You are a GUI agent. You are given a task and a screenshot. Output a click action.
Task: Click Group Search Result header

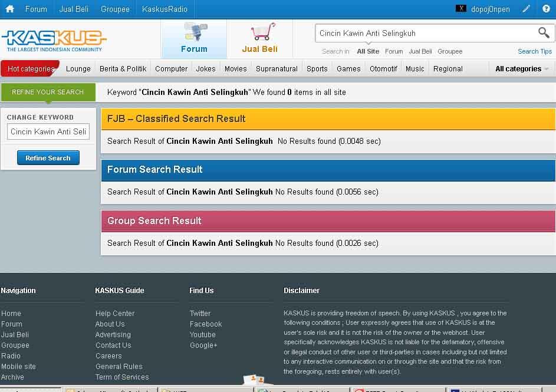(328, 221)
